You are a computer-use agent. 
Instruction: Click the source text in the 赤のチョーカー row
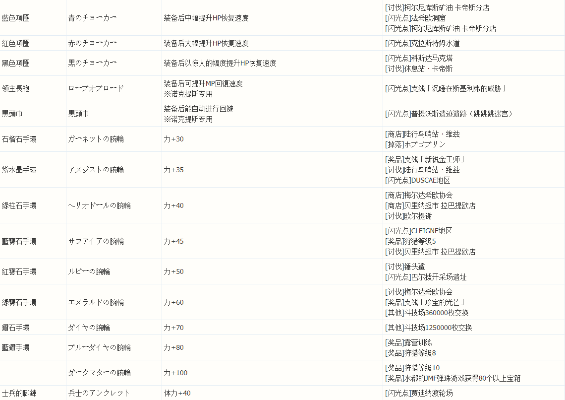(422, 44)
